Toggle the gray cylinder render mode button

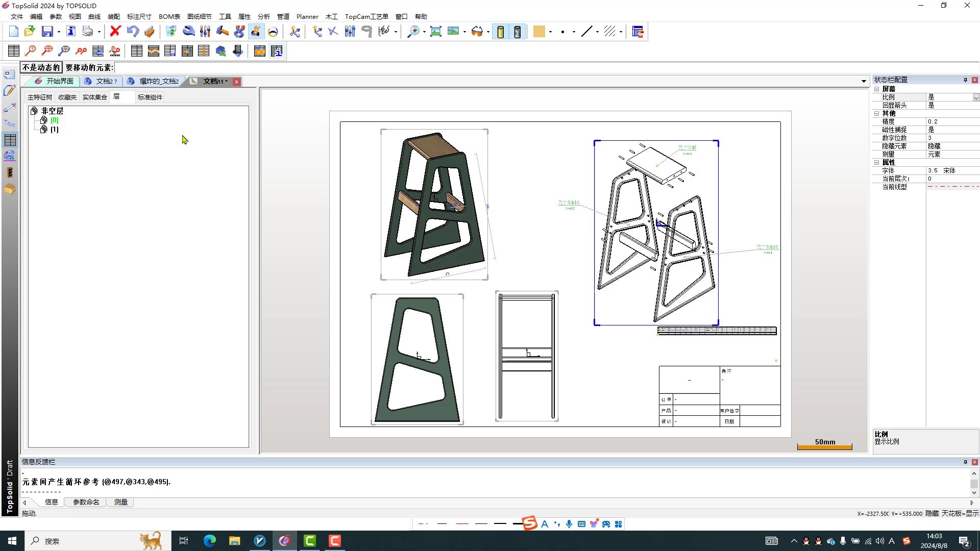[518, 32]
